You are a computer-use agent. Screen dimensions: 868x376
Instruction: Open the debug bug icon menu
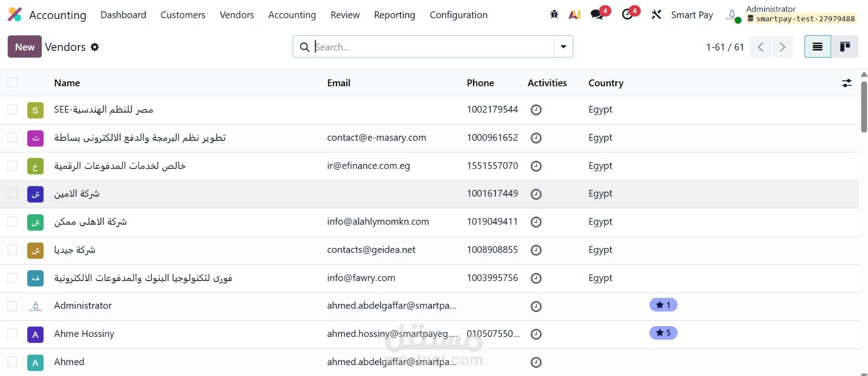554,15
